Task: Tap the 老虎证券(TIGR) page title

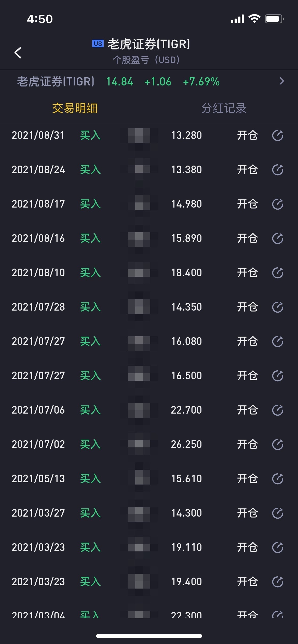Action: click(149, 44)
